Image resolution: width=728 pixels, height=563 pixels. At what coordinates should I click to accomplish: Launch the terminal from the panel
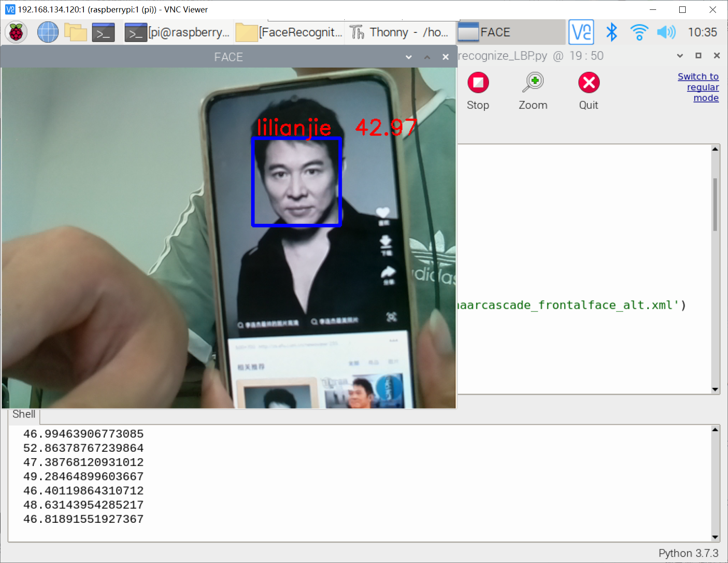coord(104,32)
